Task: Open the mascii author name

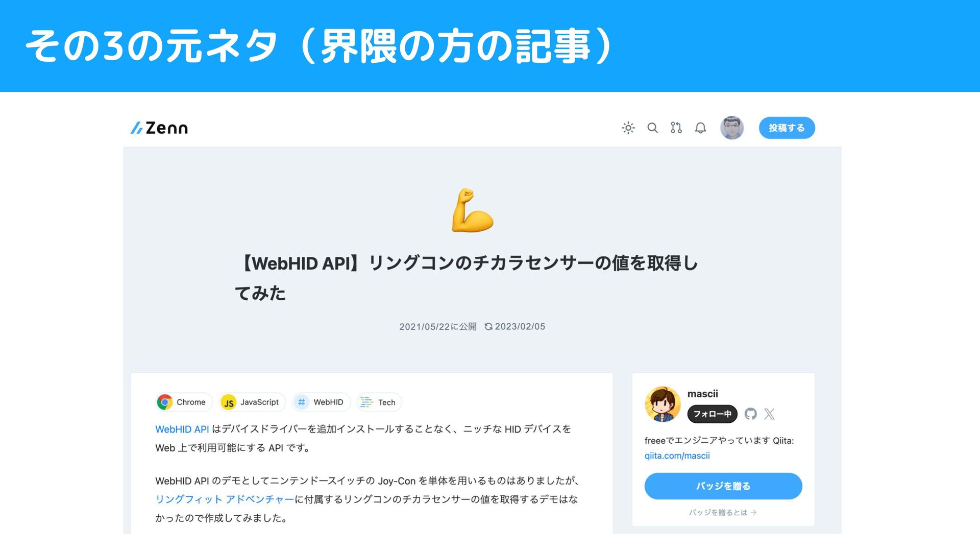Action: pyautogui.click(x=702, y=394)
